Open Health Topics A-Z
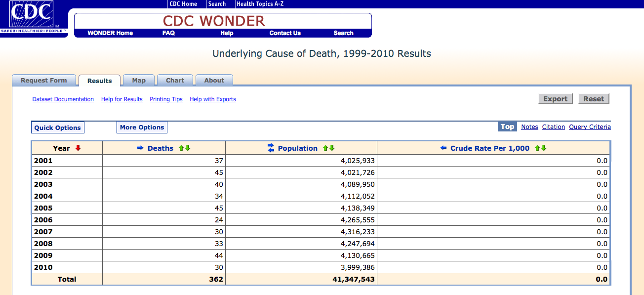The image size is (644, 295). [x=260, y=4]
